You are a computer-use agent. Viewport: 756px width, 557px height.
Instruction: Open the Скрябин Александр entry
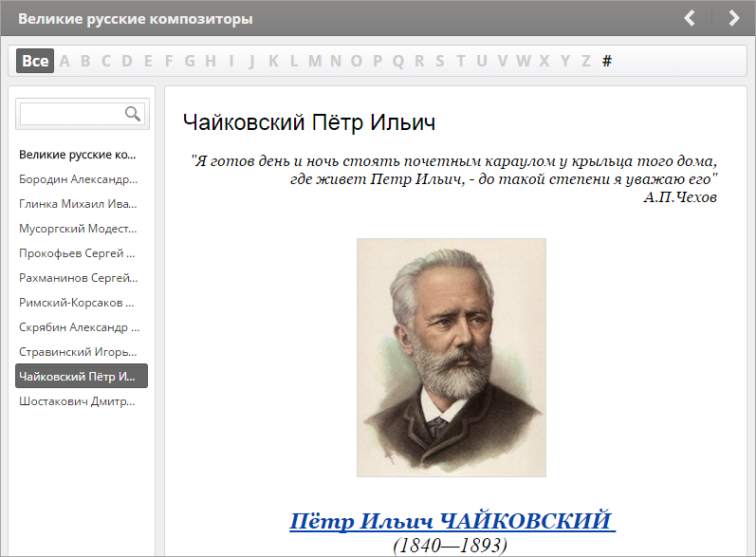click(82, 327)
